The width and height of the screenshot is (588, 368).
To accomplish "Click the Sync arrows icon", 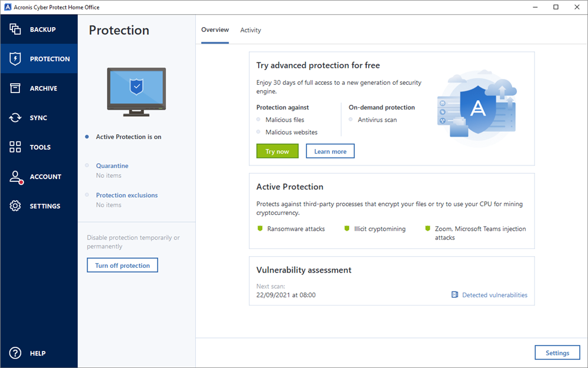I will click(x=15, y=118).
